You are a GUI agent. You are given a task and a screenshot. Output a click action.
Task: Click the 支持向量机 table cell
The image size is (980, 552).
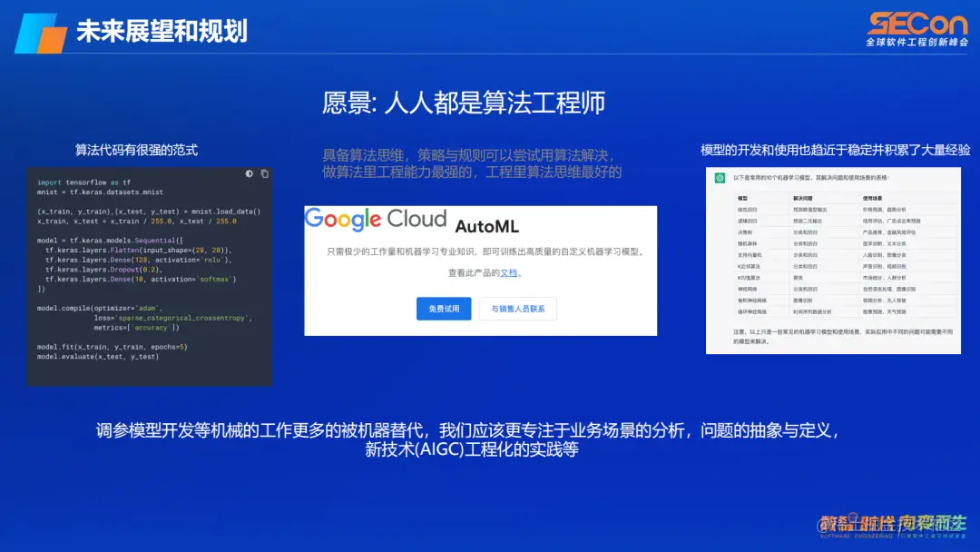point(750,255)
